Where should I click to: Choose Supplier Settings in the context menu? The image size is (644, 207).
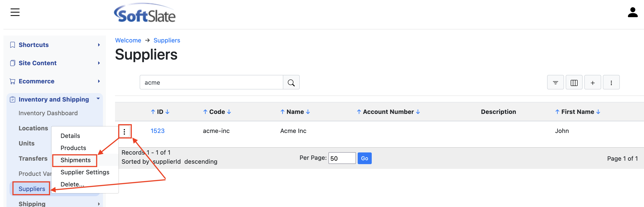pos(85,172)
